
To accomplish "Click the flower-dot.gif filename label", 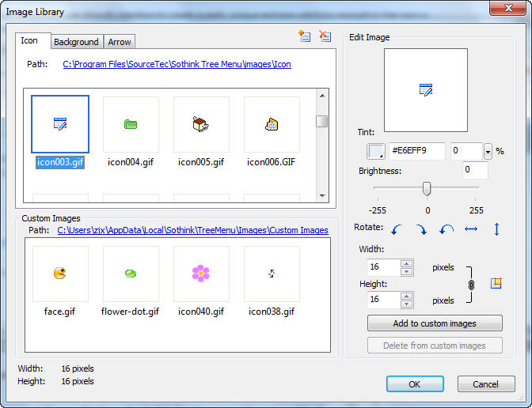I will 130,312.
